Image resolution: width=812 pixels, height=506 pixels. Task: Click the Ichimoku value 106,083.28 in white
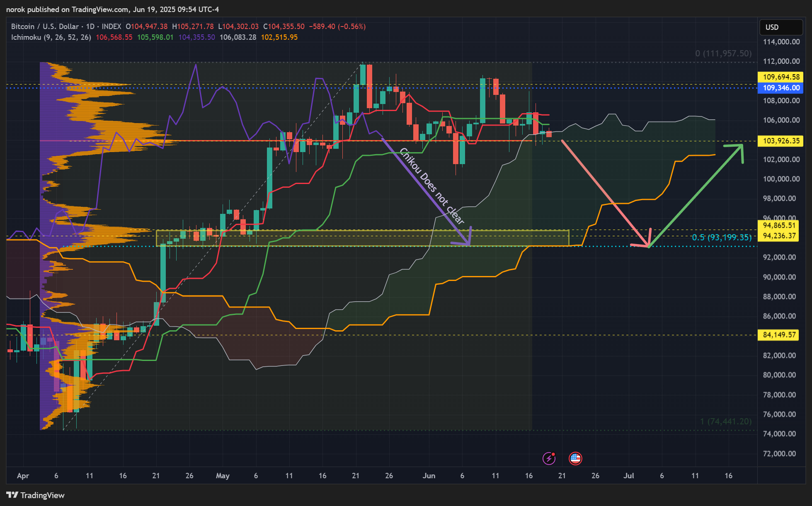(238, 37)
